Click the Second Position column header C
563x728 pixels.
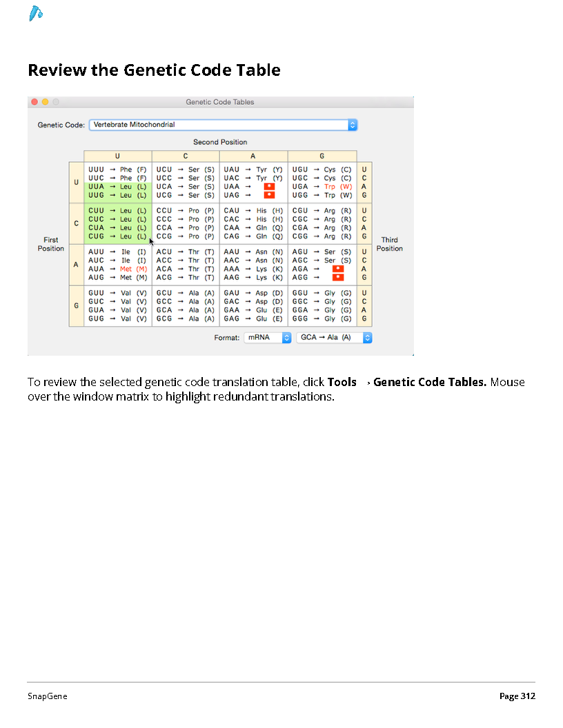pyautogui.click(x=186, y=156)
